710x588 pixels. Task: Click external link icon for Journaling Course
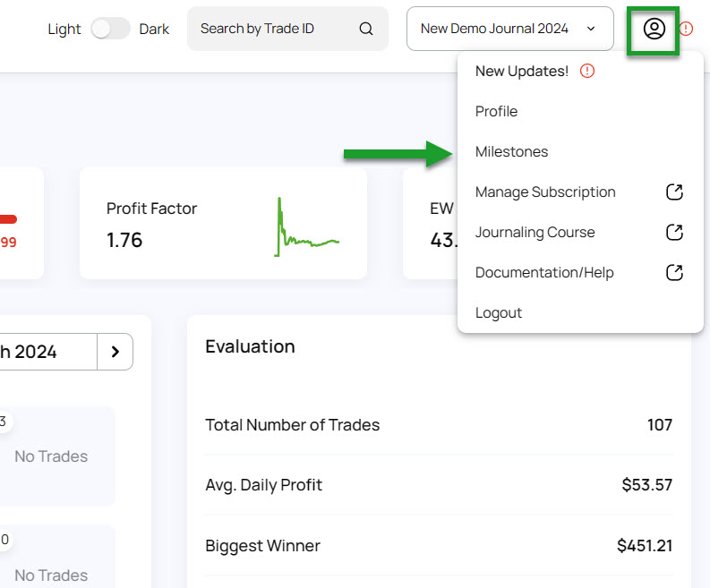click(674, 232)
